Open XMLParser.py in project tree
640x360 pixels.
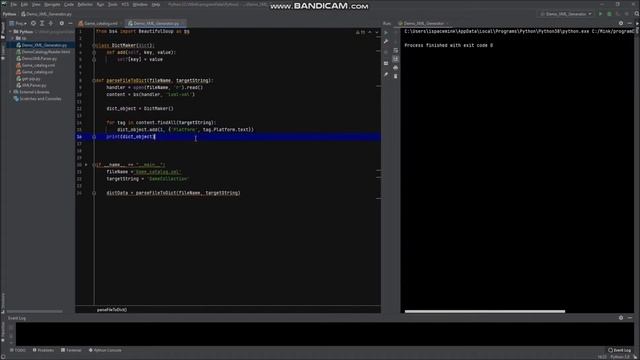pyautogui.click(x=31, y=85)
